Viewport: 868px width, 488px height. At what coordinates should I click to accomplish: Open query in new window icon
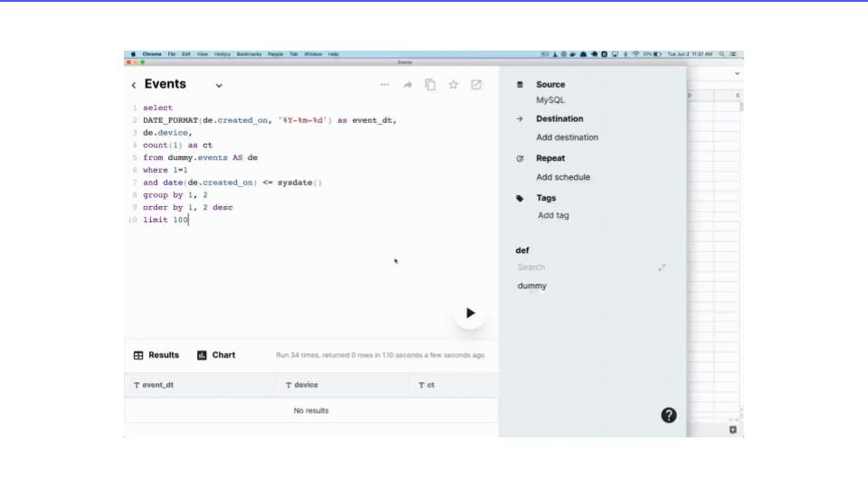[476, 85]
